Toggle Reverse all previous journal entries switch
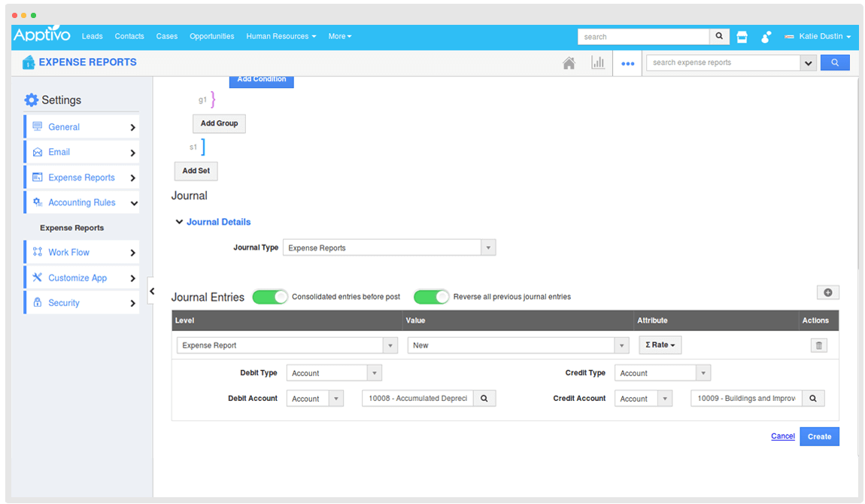The image size is (865, 504). pyautogui.click(x=431, y=297)
